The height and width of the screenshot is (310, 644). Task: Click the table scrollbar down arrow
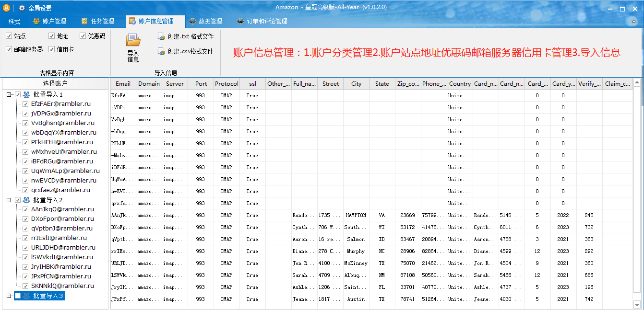pos(636,304)
